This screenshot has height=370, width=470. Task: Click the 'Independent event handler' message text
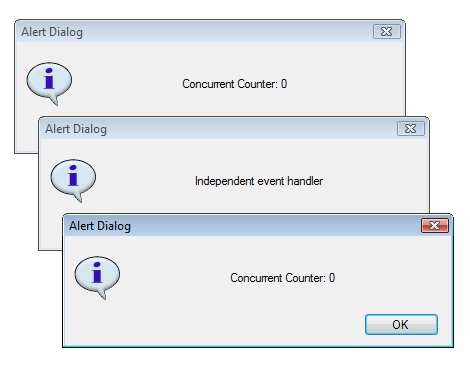click(259, 181)
